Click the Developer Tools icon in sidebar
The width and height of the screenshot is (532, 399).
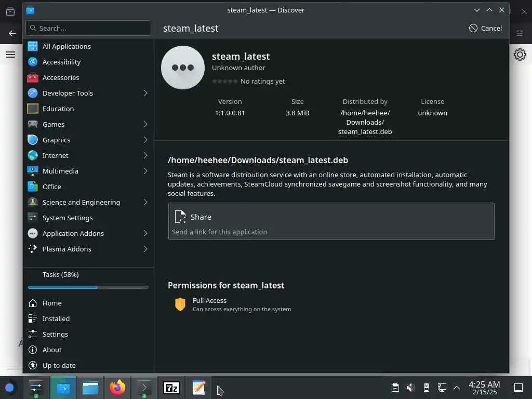pyautogui.click(x=33, y=93)
